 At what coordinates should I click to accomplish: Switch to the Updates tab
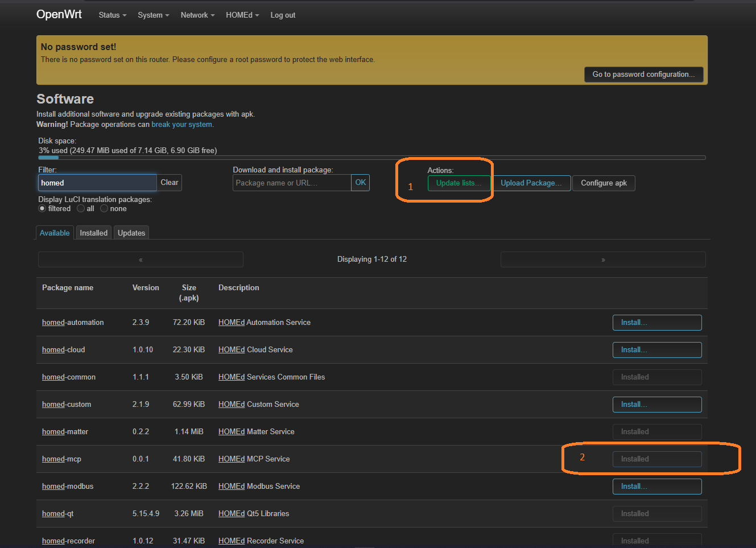(131, 233)
